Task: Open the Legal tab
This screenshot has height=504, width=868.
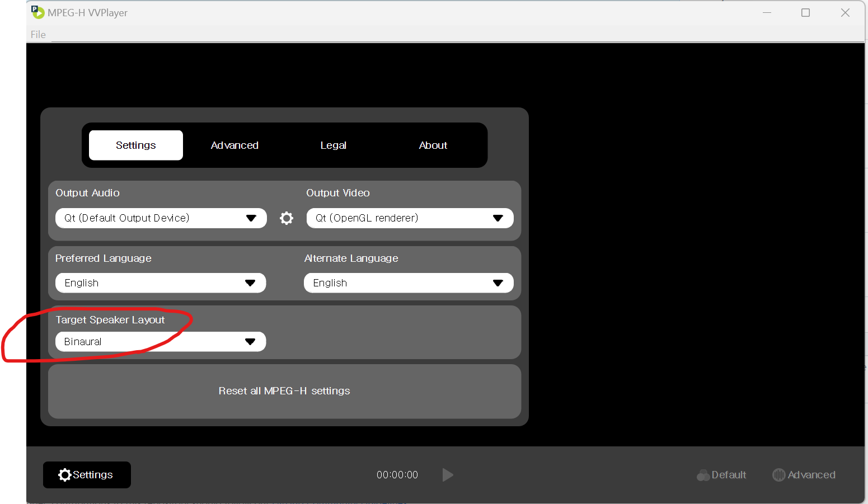Action: coord(334,145)
